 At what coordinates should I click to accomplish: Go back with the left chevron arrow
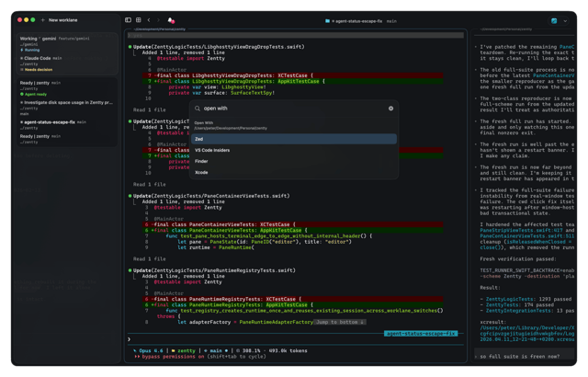coord(149,20)
